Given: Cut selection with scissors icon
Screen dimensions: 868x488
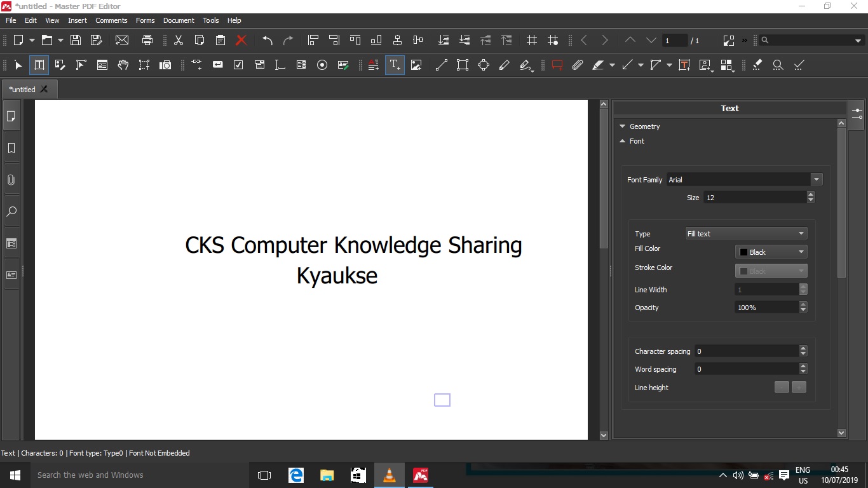Looking at the screenshot, I should 179,40.
